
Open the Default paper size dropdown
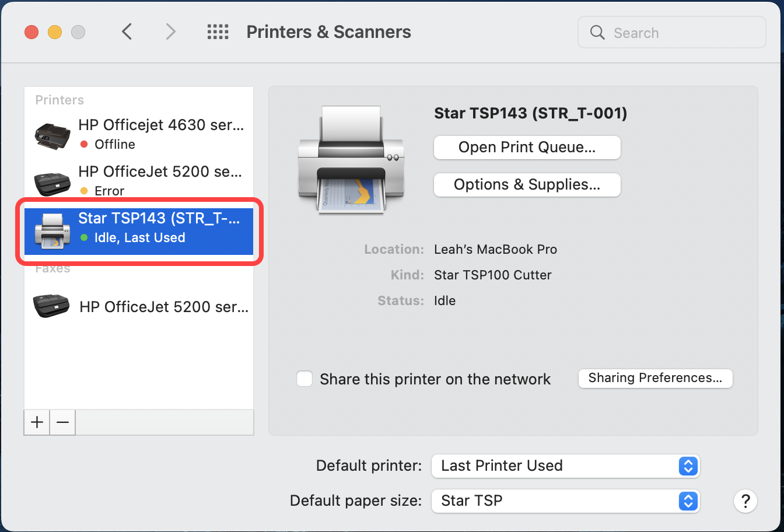565,501
